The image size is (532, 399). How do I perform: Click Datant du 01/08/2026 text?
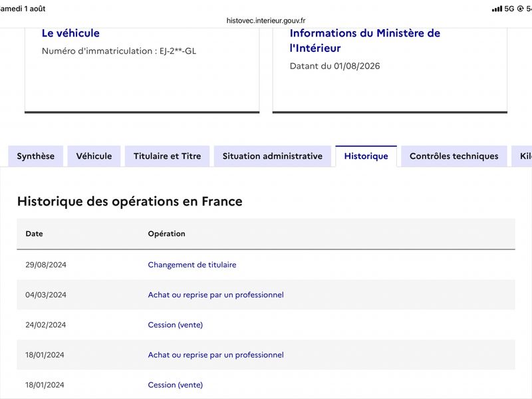click(x=335, y=66)
